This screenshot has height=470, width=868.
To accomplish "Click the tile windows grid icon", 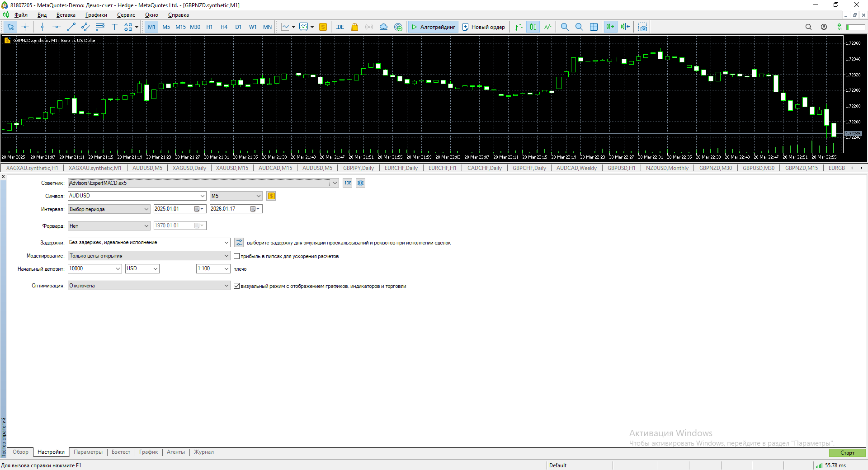I will [x=594, y=27].
